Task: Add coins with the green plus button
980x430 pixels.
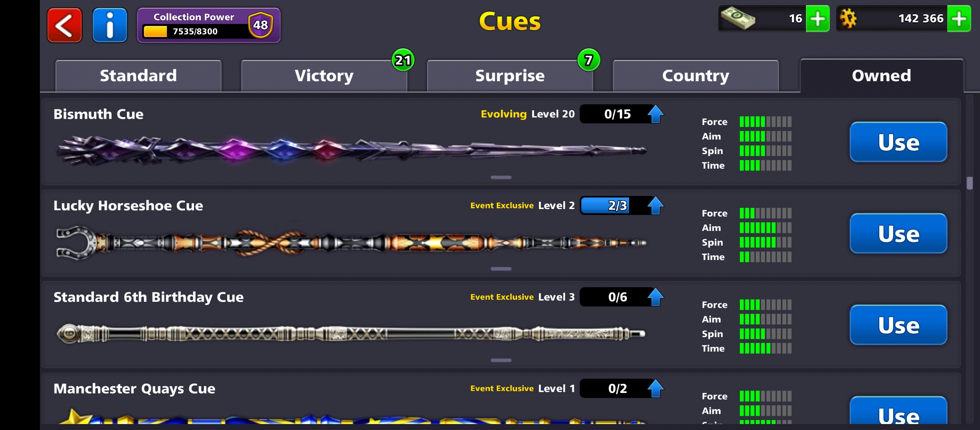Action: (x=959, y=19)
